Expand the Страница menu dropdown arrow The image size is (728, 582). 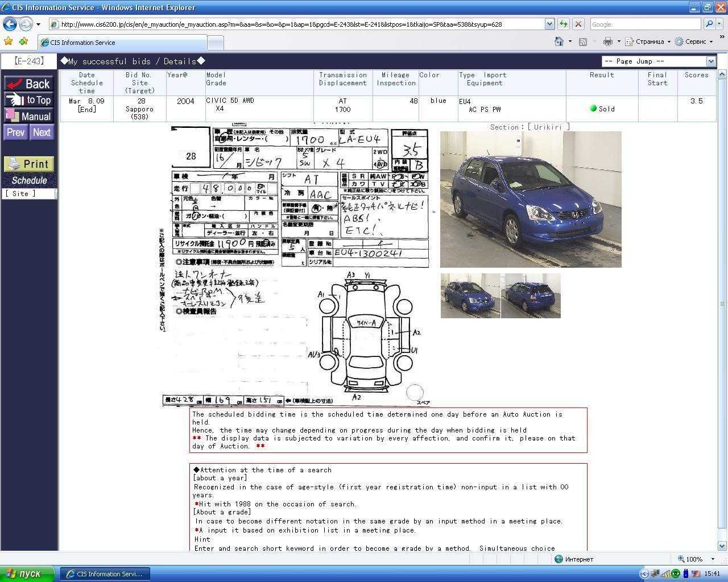coord(669,41)
